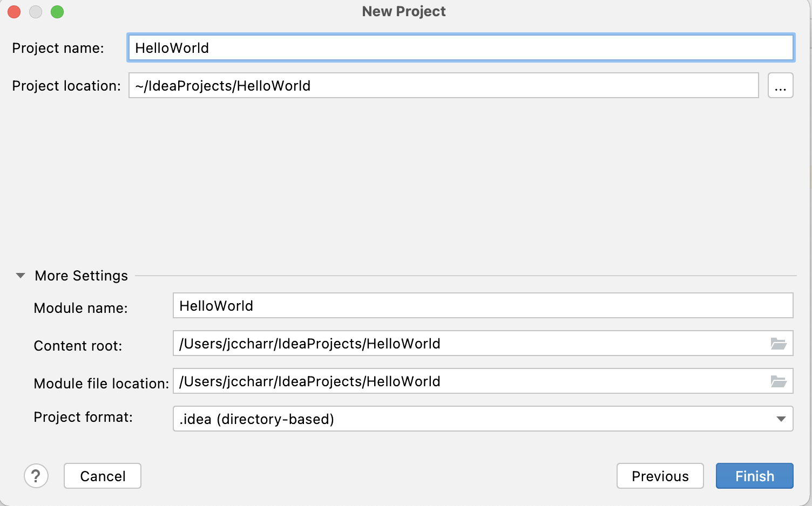Click the Module file location folder icon
The image size is (812, 506).
coord(778,381)
